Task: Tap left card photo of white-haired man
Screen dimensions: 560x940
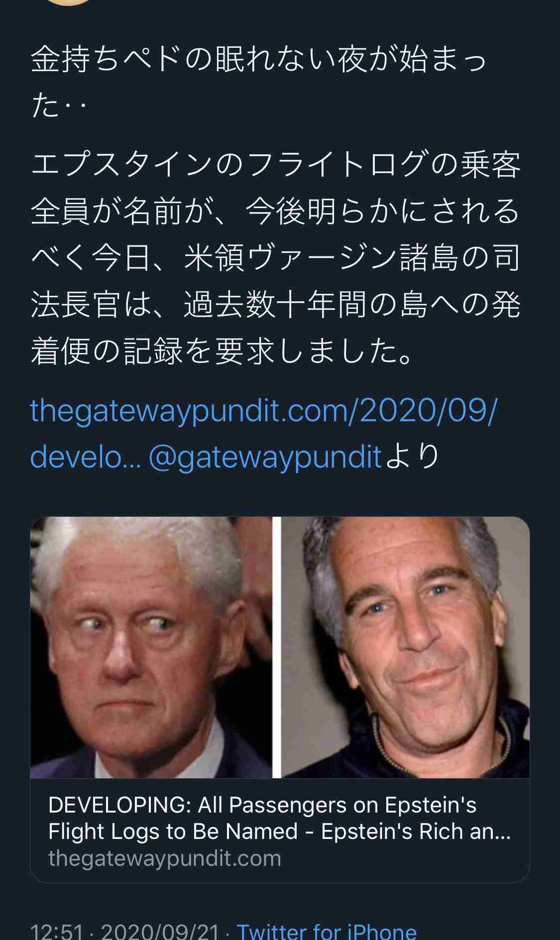Action: 151,647
